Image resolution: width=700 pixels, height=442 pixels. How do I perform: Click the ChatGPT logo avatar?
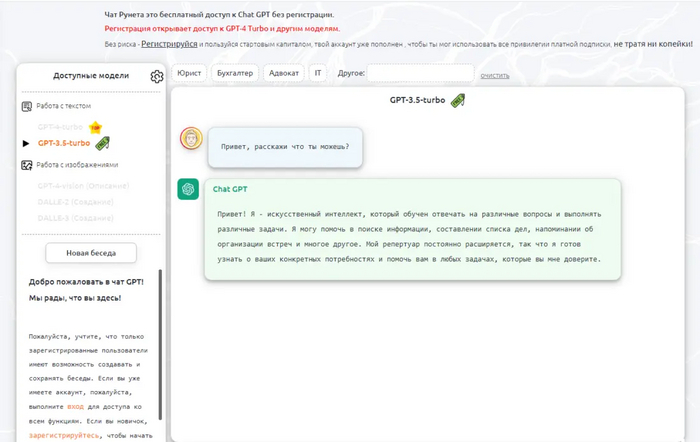(x=188, y=189)
